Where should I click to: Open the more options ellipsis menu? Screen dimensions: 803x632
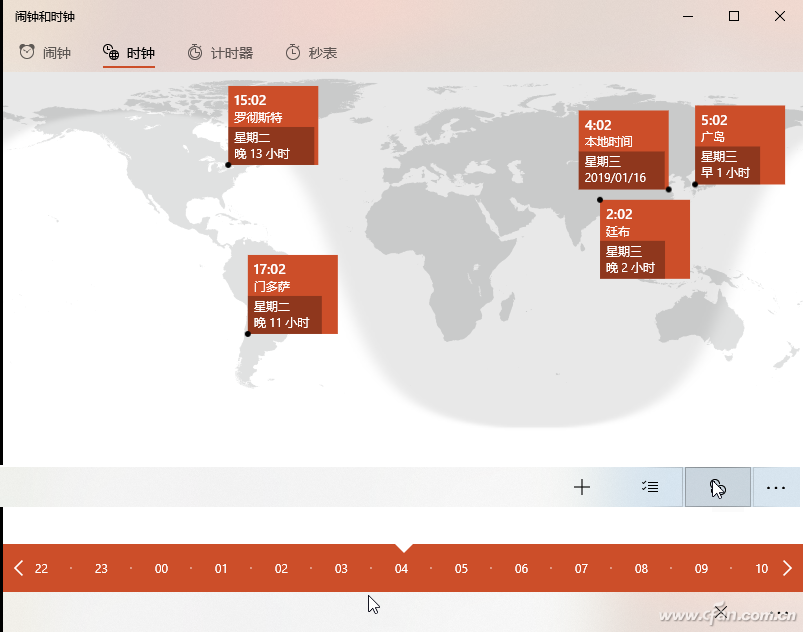tap(775, 487)
